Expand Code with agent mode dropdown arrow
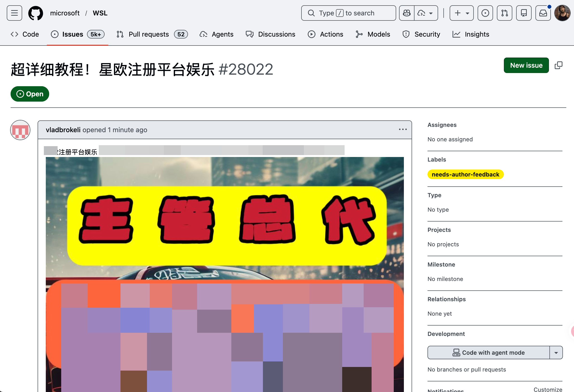This screenshot has width=574, height=392. (556, 353)
